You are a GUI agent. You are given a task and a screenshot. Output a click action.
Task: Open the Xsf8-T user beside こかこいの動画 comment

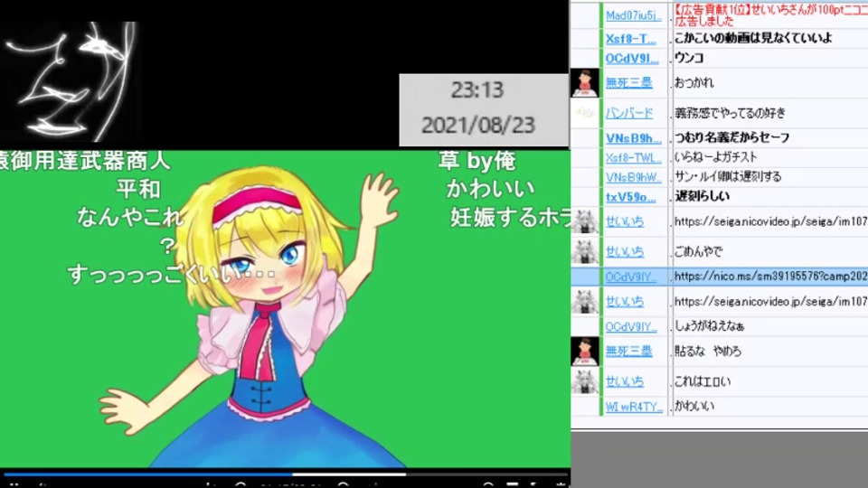(x=630, y=39)
